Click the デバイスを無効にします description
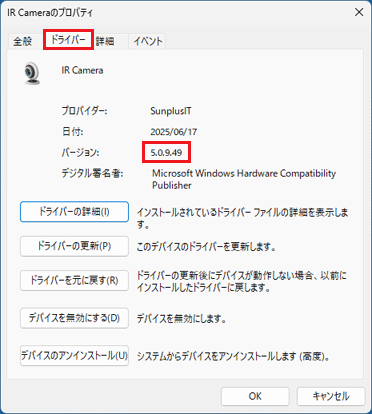The image size is (372, 414). point(182,319)
